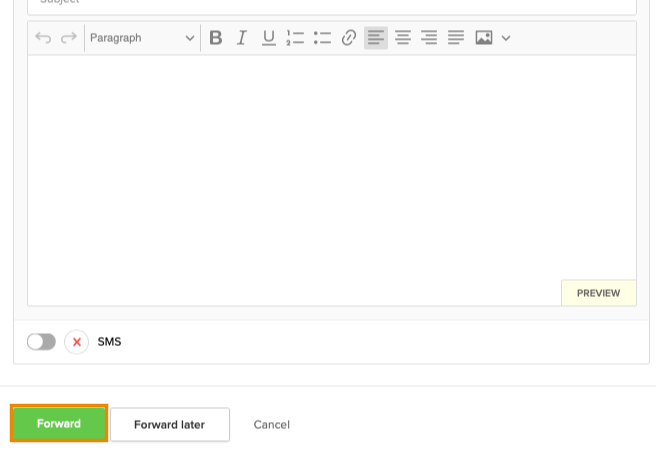Click the Cancel link
Image resolution: width=656 pixels, height=457 pixels.
[271, 425]
